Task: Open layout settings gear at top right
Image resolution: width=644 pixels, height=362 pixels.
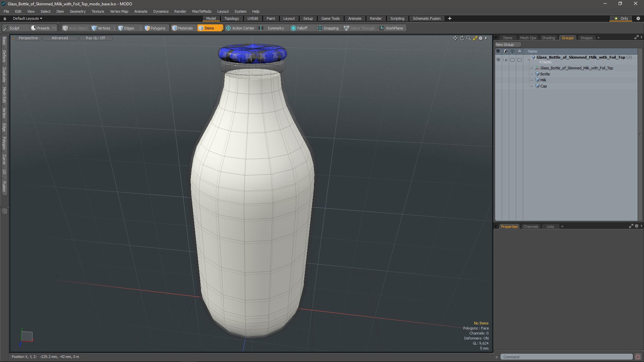Action: 638,18
